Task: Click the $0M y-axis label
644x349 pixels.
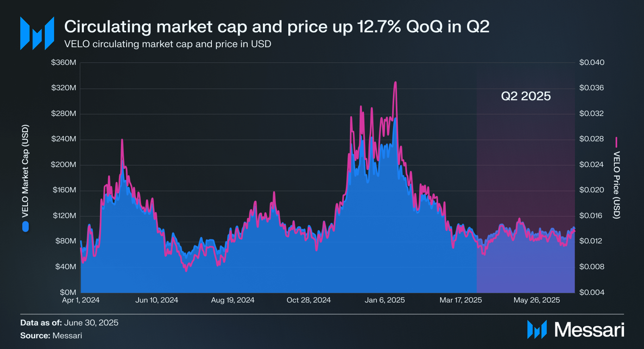Action: 68,292
